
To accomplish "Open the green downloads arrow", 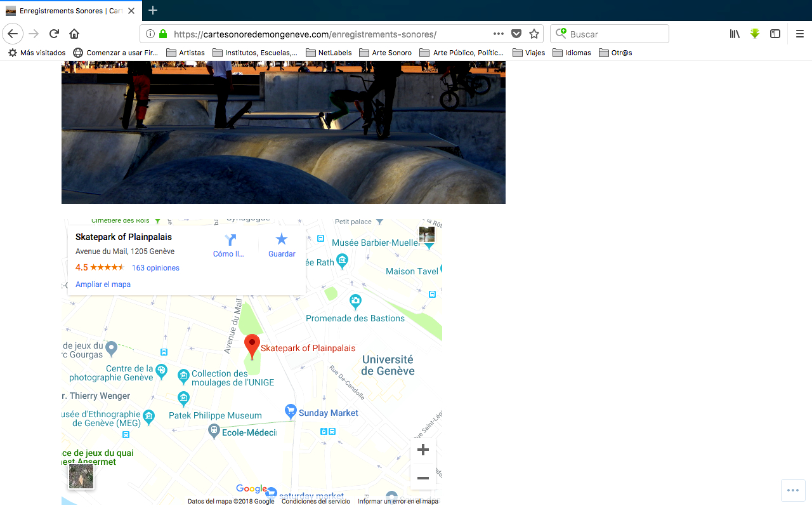I will pos(754,34).
